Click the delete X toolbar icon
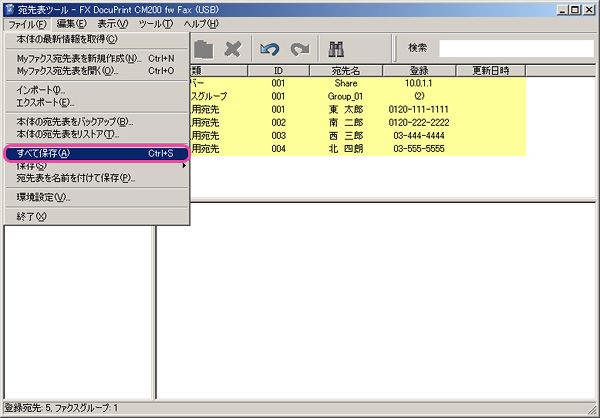The height and width of the screenshot is (418, 600). tap(232, 48)
